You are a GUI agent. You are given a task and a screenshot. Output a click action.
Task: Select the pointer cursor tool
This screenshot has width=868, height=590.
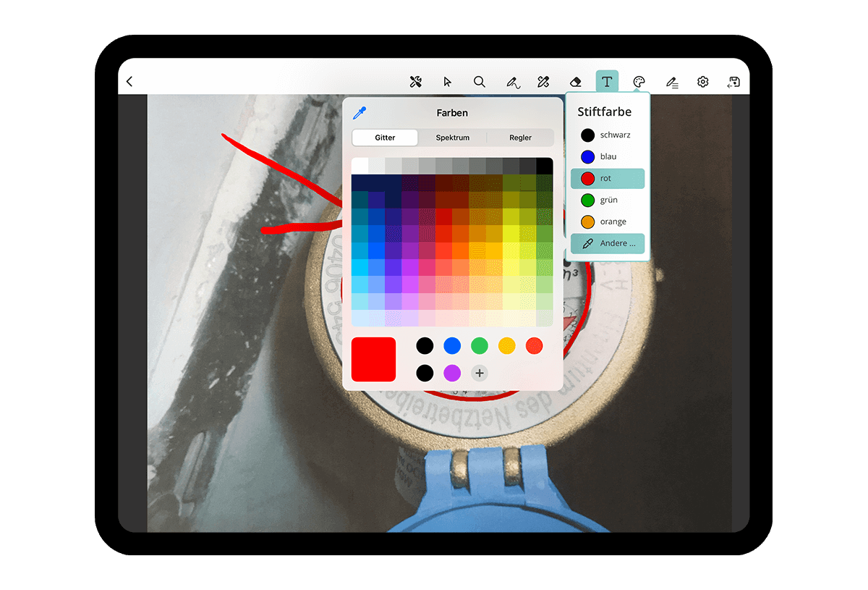pos(448,82)
